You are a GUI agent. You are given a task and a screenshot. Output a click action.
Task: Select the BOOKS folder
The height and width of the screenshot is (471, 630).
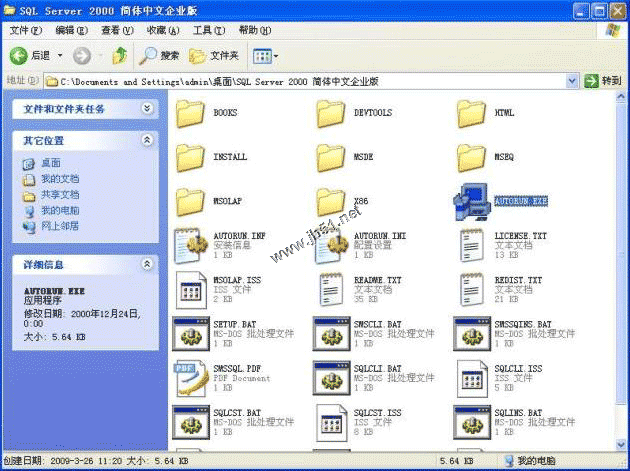pos(189,113)
